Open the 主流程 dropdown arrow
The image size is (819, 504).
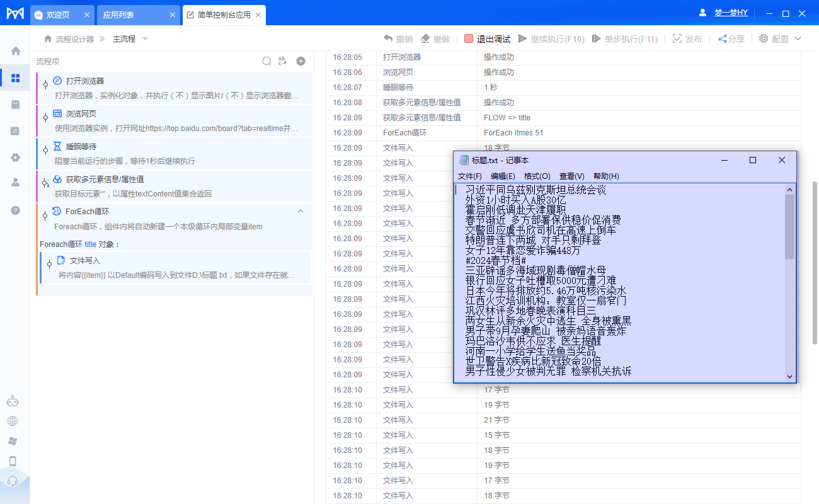click(145, 39)
